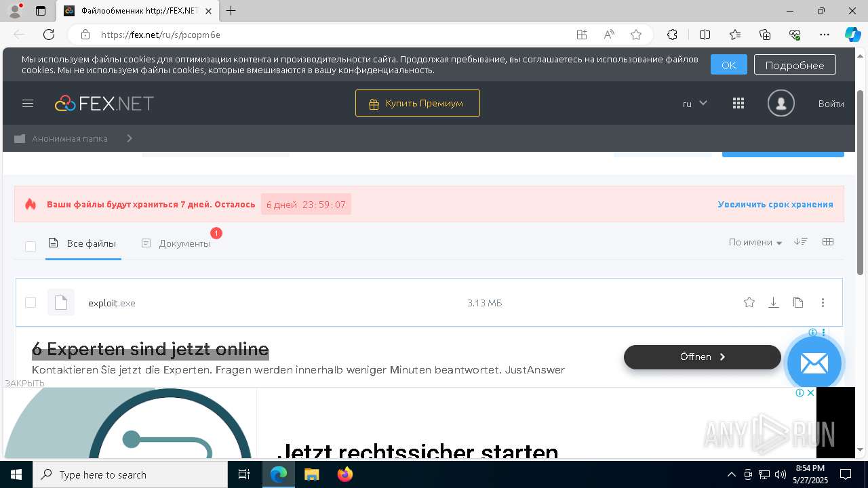Copy exploit.exe file icon
The width and height of the screenshot is (868, 488).
tap(797, 302)
